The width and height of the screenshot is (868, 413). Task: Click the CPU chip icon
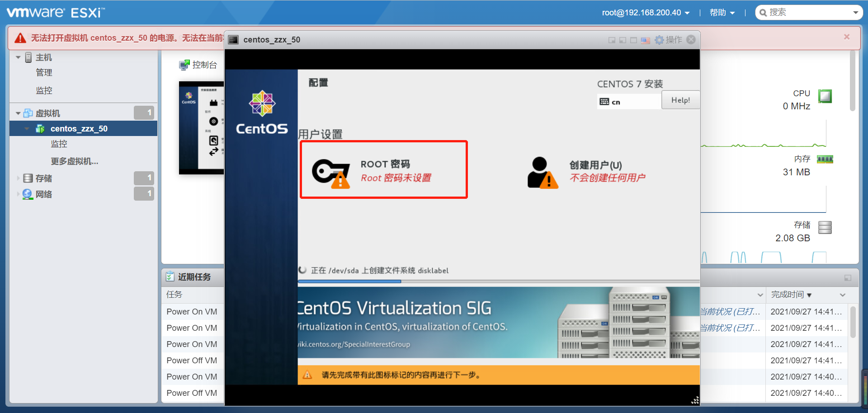click(825, 96)
